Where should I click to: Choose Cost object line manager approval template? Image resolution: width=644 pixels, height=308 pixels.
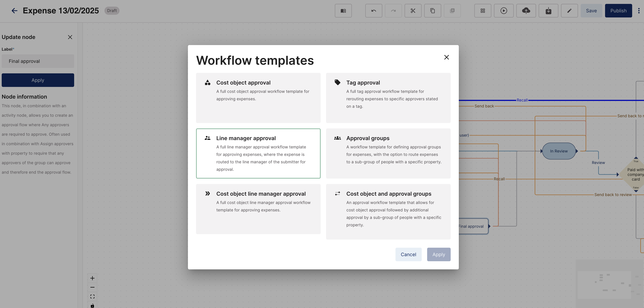point(258,209)
